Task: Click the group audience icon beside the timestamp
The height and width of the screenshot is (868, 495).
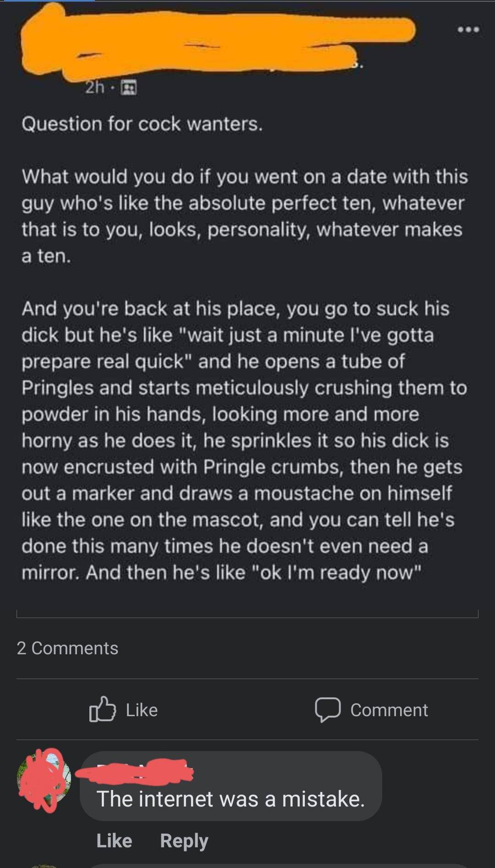Action: coord(129,87)
